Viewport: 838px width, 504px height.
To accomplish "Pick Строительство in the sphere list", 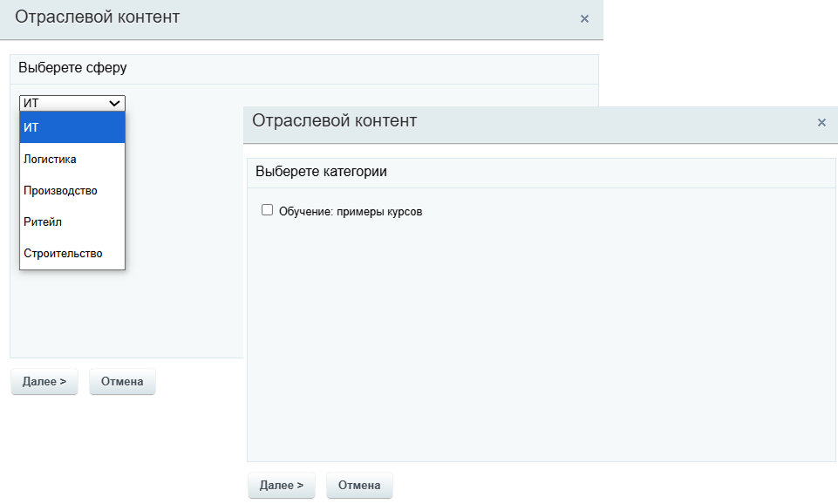I will 72,254.
